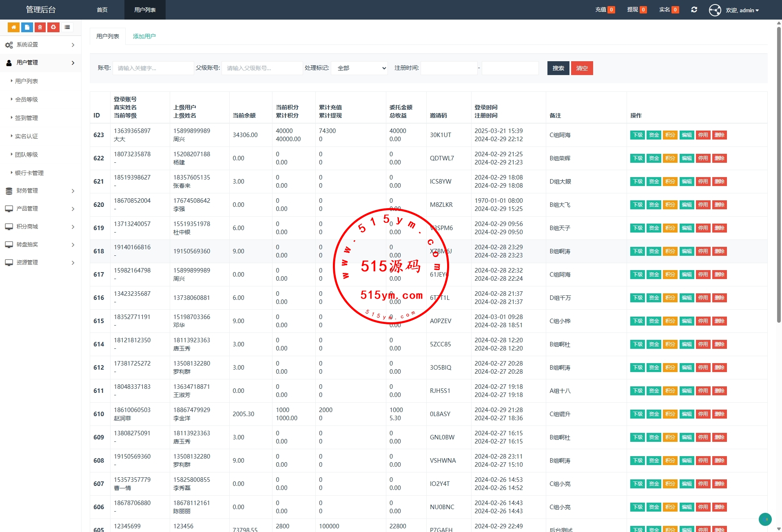Click the round floating button at bottom right
782x532 pixels.
pyautogui.click(x=765, y=519)
